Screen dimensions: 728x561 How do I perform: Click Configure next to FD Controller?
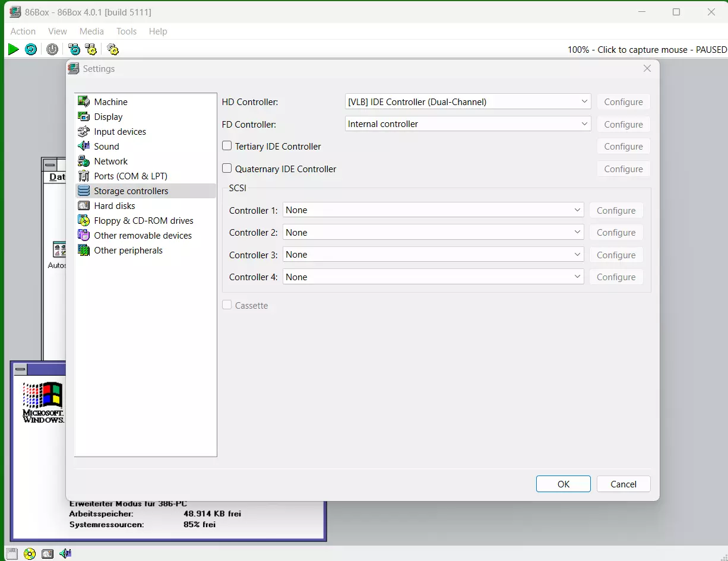click(x=623, y=124)
